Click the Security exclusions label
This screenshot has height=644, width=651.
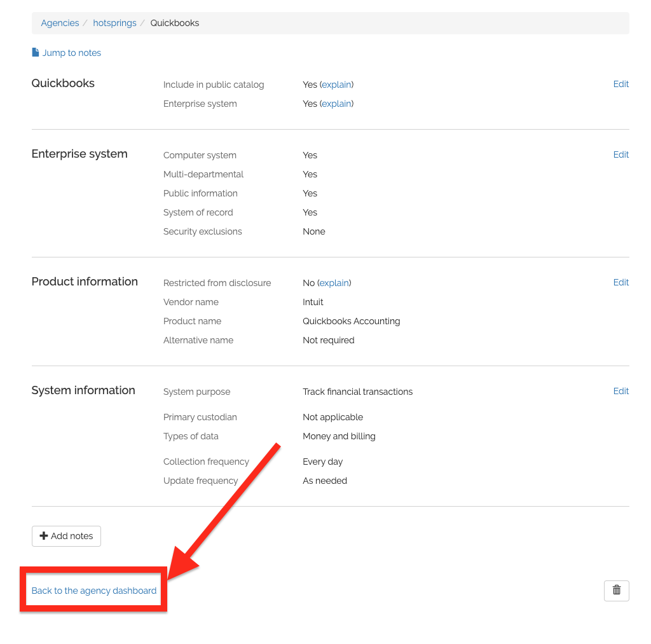(202, 231)
